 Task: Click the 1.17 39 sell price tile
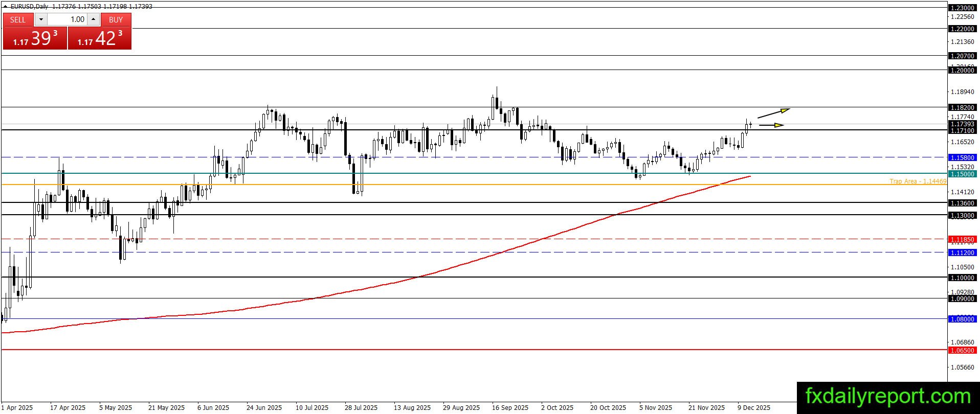click(35, 38)
